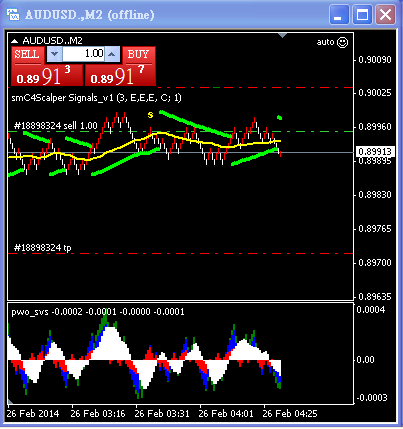
Task: Click the 0.89635 price scale label
Action: click(375, 297)
